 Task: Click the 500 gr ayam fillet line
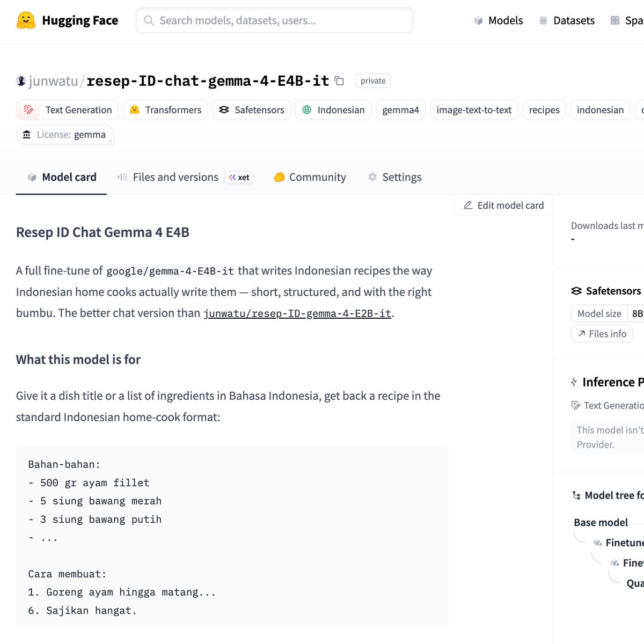coord(89,483)
